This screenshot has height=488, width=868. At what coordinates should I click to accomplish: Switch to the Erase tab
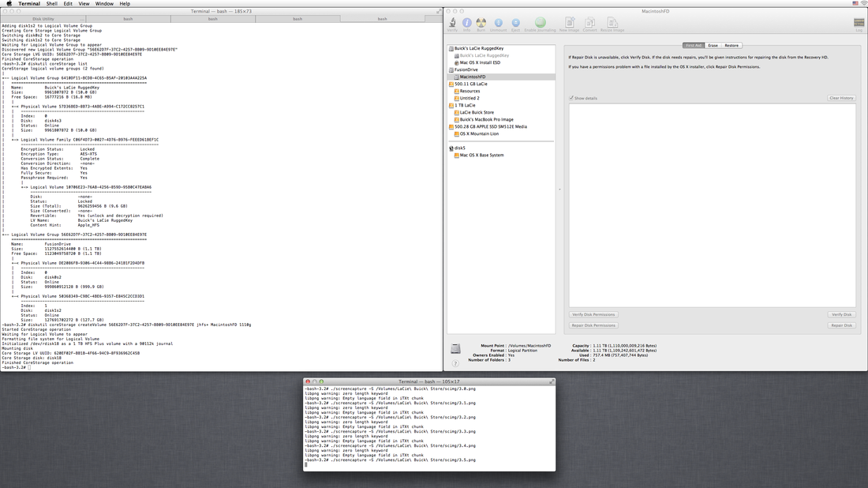(x=713, y=46)
